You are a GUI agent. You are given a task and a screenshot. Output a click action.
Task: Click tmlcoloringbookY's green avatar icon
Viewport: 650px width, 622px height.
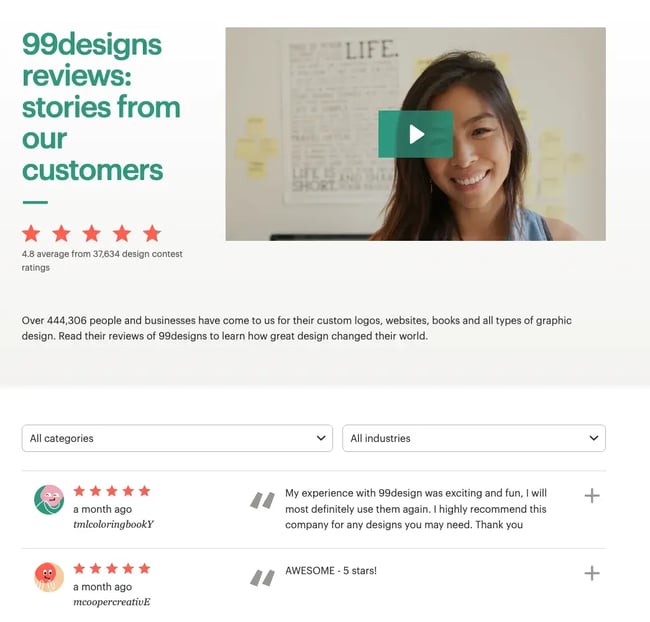coord(49,499)
